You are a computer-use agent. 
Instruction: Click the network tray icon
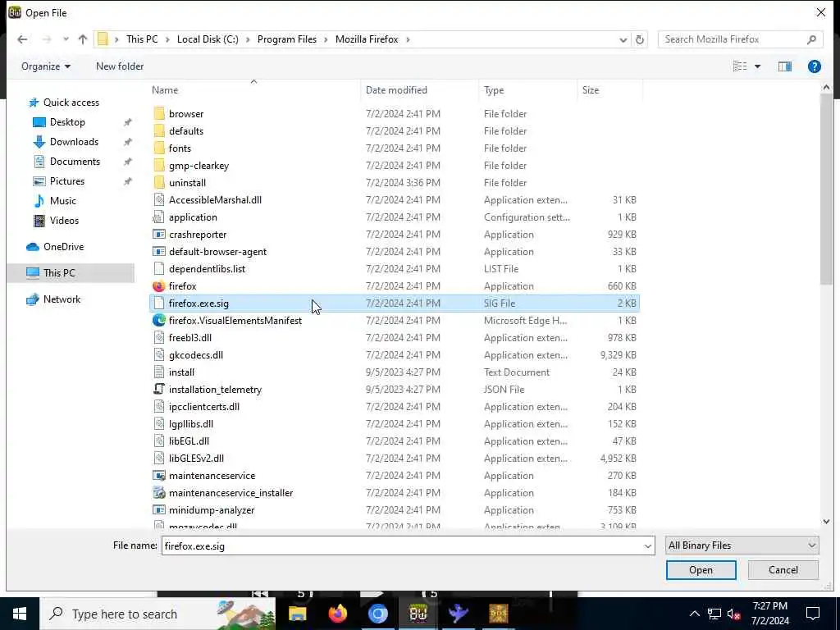(714, 614)
